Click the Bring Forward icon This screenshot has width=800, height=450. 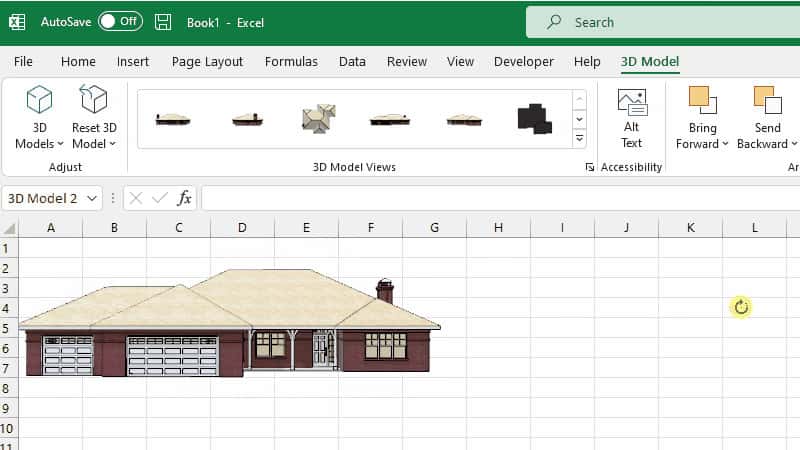pos(702,99)
